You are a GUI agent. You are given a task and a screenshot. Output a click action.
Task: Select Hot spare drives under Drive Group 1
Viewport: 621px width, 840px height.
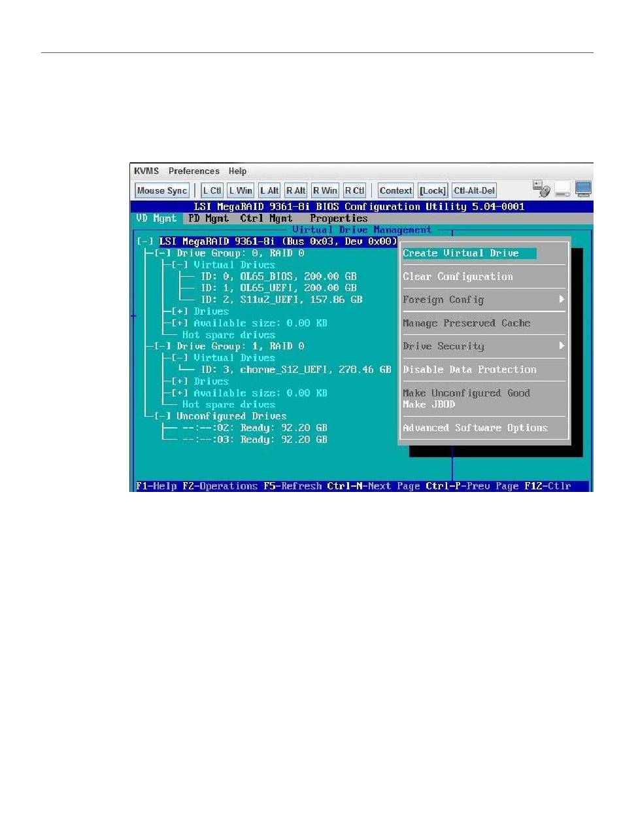[x=229, y=405]
